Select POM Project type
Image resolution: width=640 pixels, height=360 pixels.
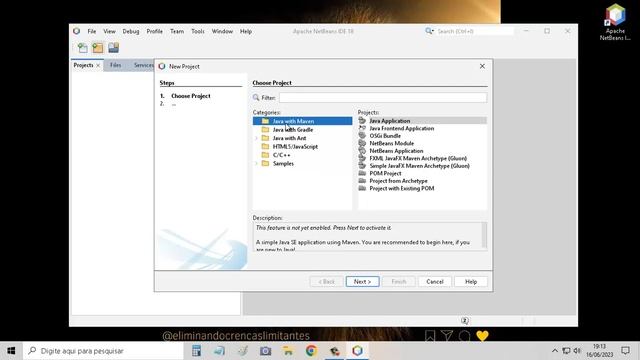(385, 173)
